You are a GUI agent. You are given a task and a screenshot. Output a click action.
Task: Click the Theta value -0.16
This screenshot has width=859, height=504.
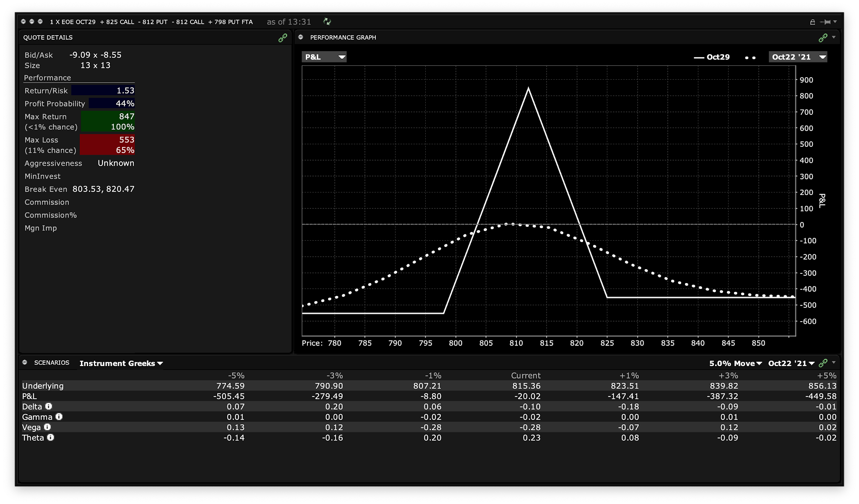(332, 438)
